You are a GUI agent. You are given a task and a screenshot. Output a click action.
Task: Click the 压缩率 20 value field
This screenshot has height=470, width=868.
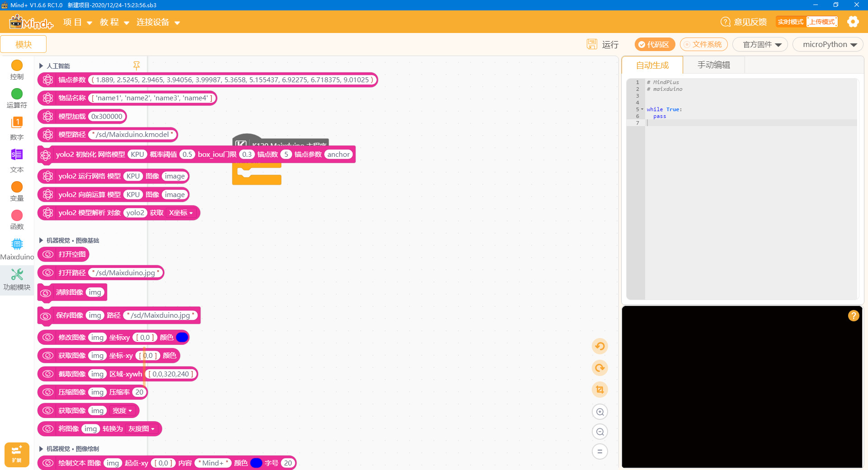tap(139, 392)
